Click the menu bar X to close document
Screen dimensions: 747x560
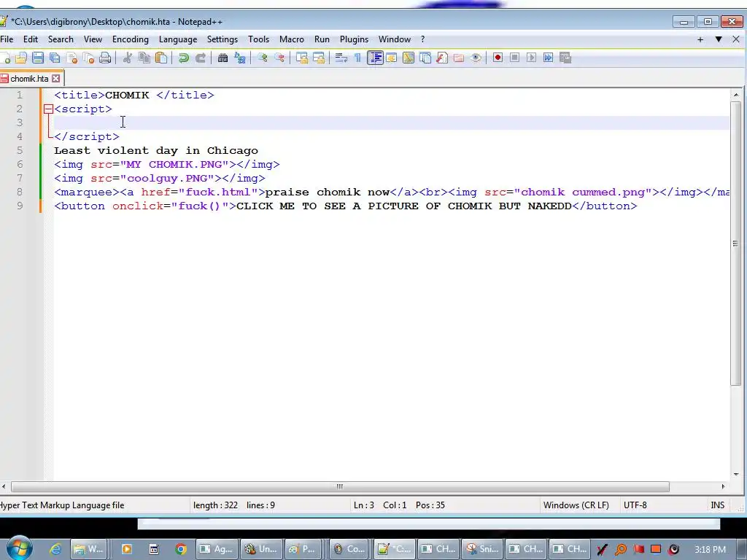736,39
